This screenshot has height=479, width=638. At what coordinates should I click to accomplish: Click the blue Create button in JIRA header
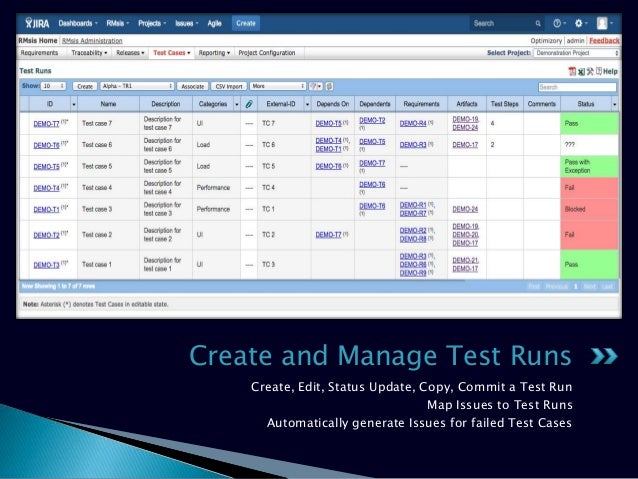(246, 23)
